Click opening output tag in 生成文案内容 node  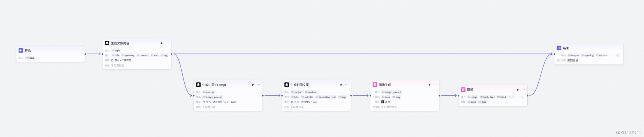[x=128, y=55]
